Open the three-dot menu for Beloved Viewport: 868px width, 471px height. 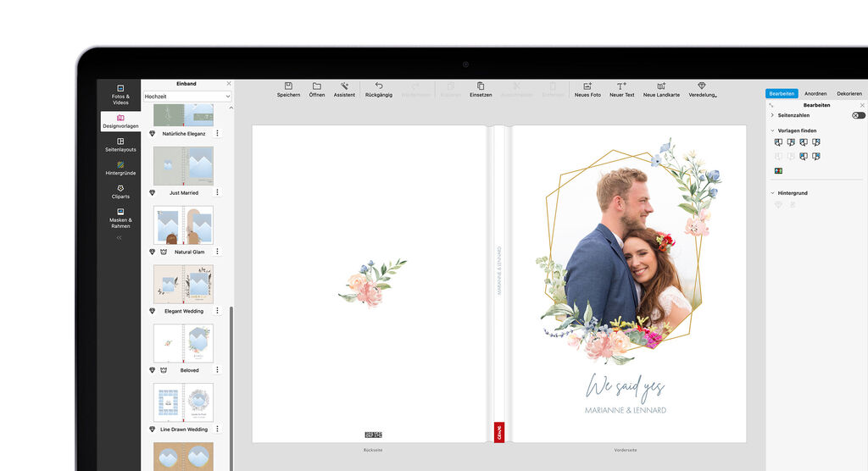pyautogui.click(x=218, y=369)
